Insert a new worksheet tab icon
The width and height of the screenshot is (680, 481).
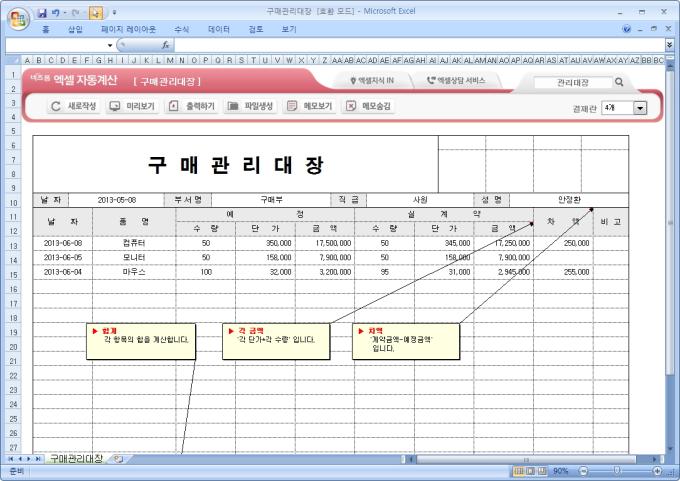click(x=118, y=458)
